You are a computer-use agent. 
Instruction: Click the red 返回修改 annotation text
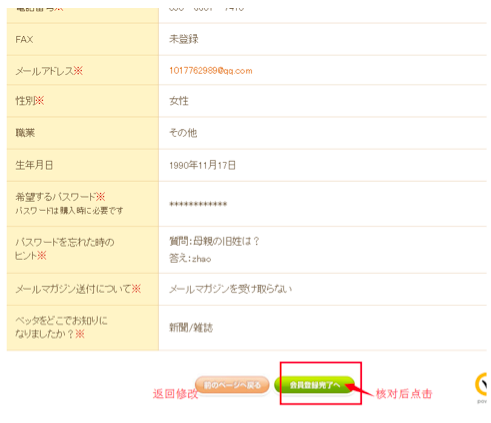(176, 394)
